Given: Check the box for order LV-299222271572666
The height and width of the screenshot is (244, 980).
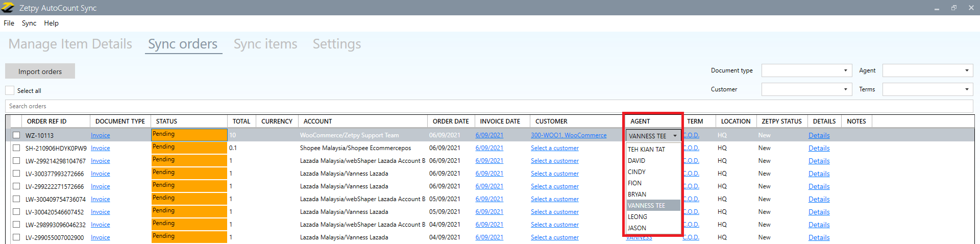Looking at the screenshot, I should 16,186.
